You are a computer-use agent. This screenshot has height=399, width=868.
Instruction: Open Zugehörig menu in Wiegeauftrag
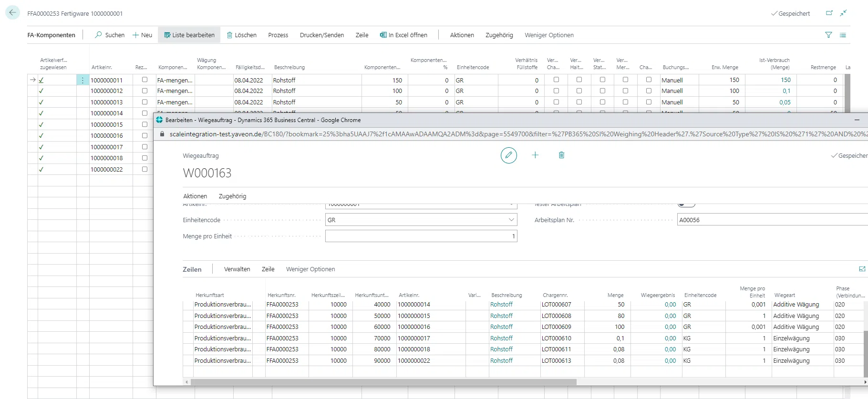[232, 196]
